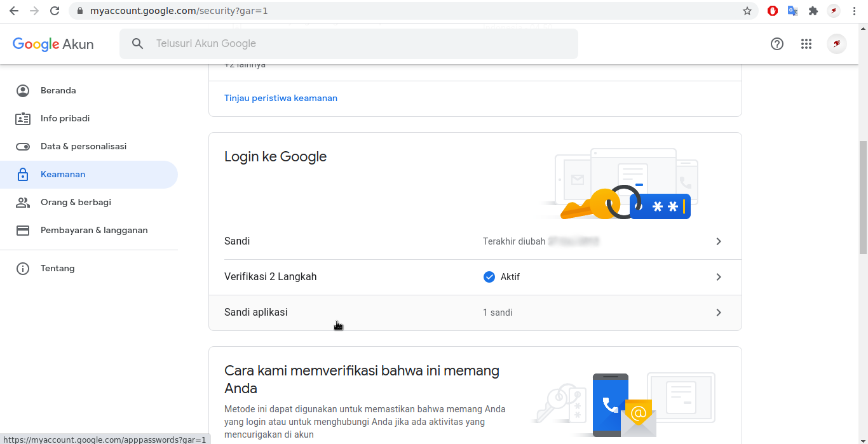Open the Google Translate extension icon

click(792, 11)
